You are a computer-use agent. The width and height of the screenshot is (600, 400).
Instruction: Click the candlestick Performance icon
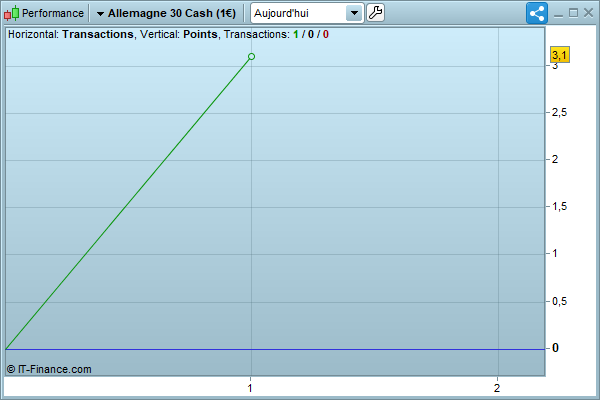pos(11,13)
